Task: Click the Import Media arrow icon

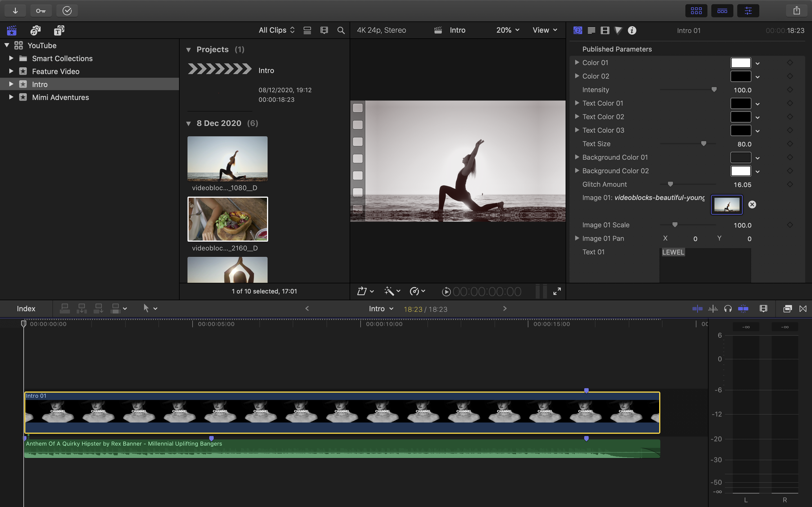Action: (x=15, y=11)
